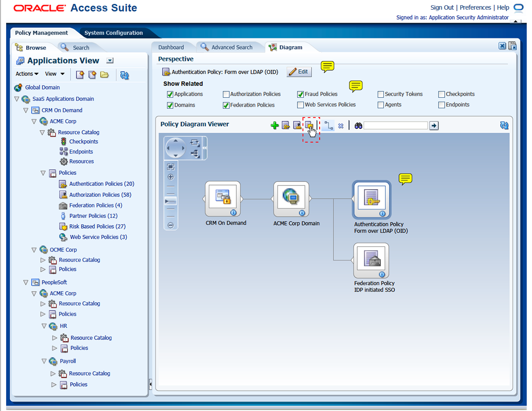Viewport: 532px width, 411px height.
Task: Click the duplicate item icon beside the folder icon
Action: 92,75
